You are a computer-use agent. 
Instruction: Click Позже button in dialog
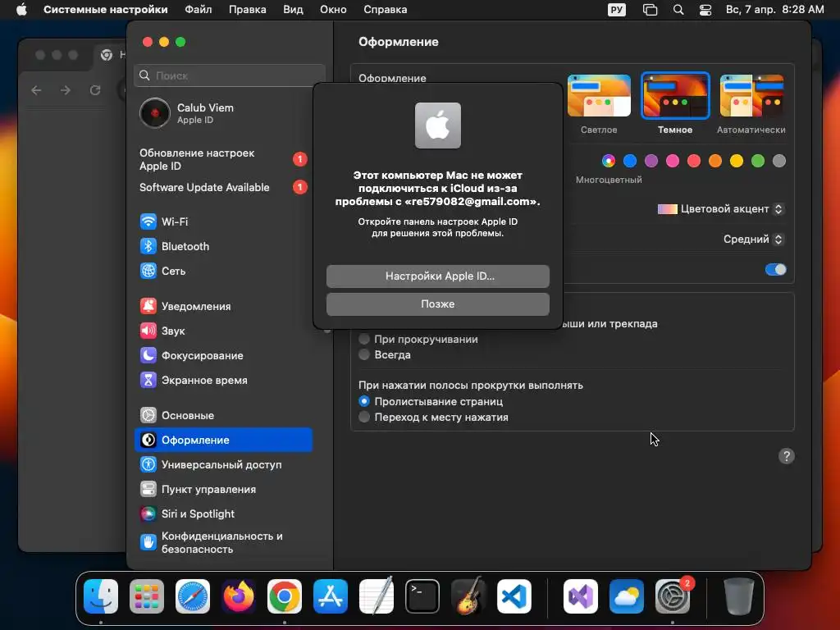[438, 304]
